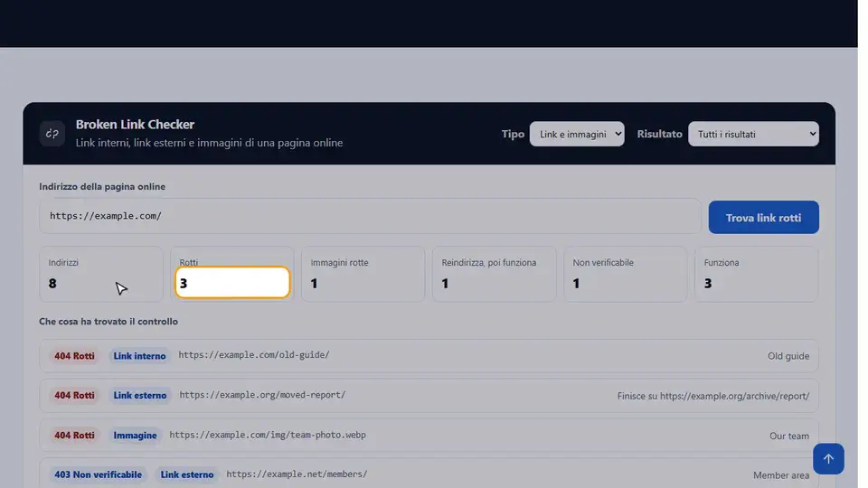868x488 pixels.
Task: Click the Finisce su archive/report text
Action: (x=713, y=396)
